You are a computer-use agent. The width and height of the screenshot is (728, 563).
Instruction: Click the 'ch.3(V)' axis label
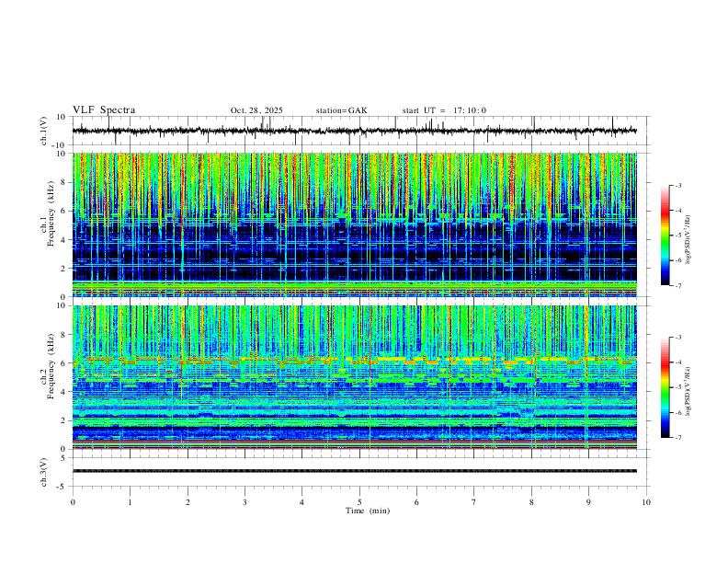[x=44, y=472]
